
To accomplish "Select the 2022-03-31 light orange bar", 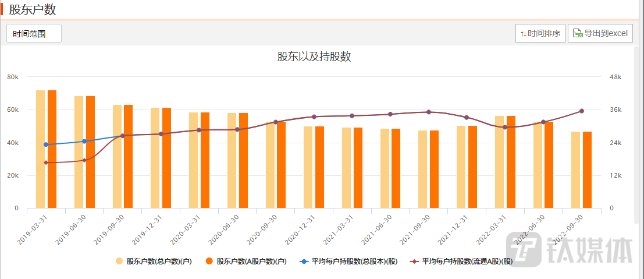I will [x=499, y=162].
